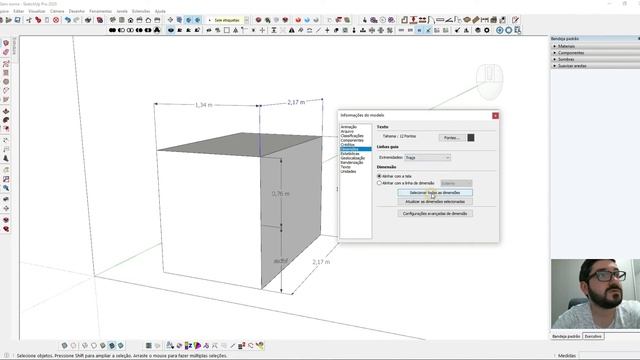Select 'Unidades' in model info list
640x360 pixels.
coord(348,171)
